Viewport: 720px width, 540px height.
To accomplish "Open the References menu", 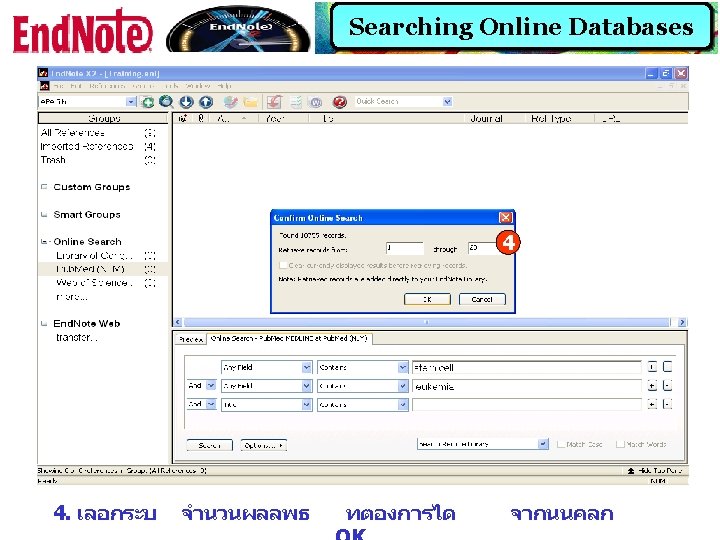I will coord(107,86).
